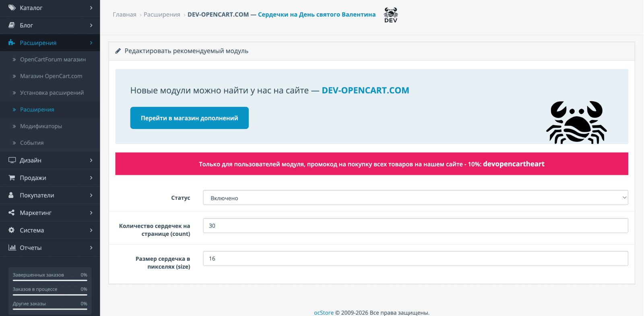Click the promo code devopencartheart text

point(514,164)
